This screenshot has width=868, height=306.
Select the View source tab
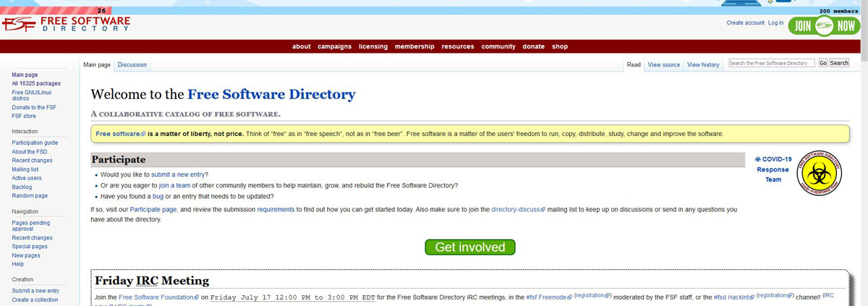coord(664,64)
